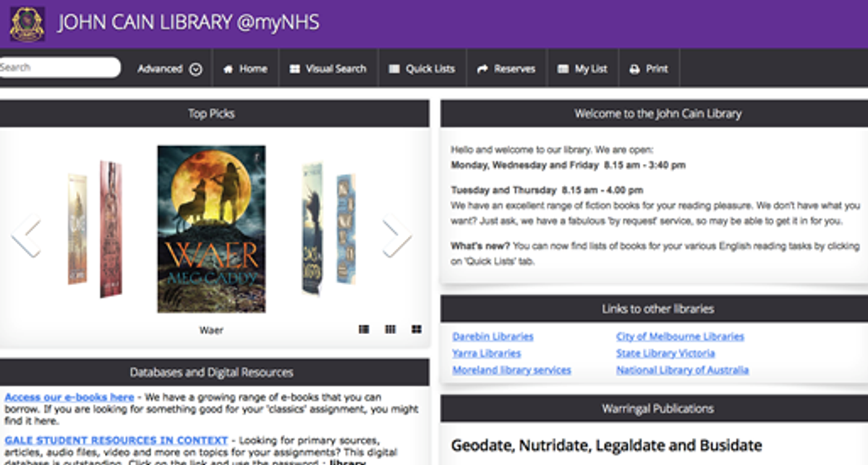The width and height of the screenshot is (868, 465).
Task: Click 'Access our e-books here' link
Action: tap(69, 397)
